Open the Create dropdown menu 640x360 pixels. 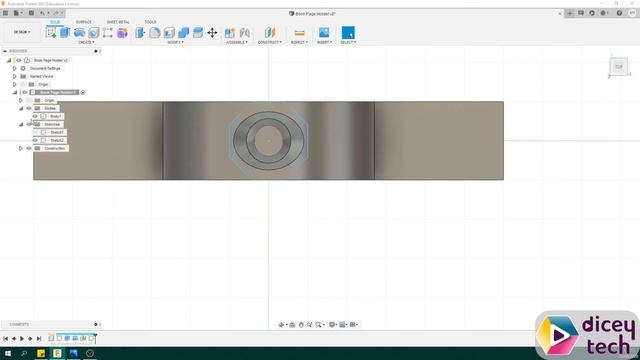[x=86, y=42]
